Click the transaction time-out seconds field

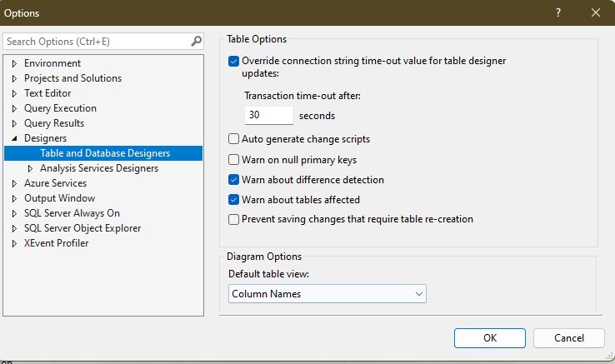point(268,115)
